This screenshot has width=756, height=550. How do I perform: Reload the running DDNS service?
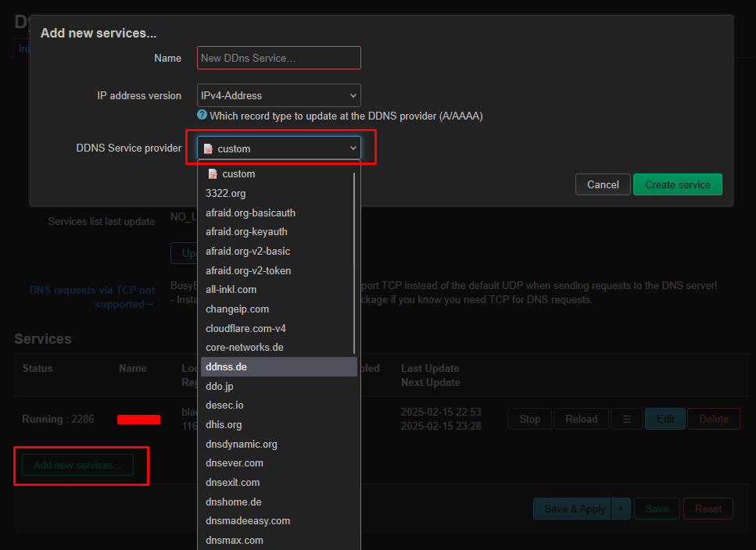581,419
